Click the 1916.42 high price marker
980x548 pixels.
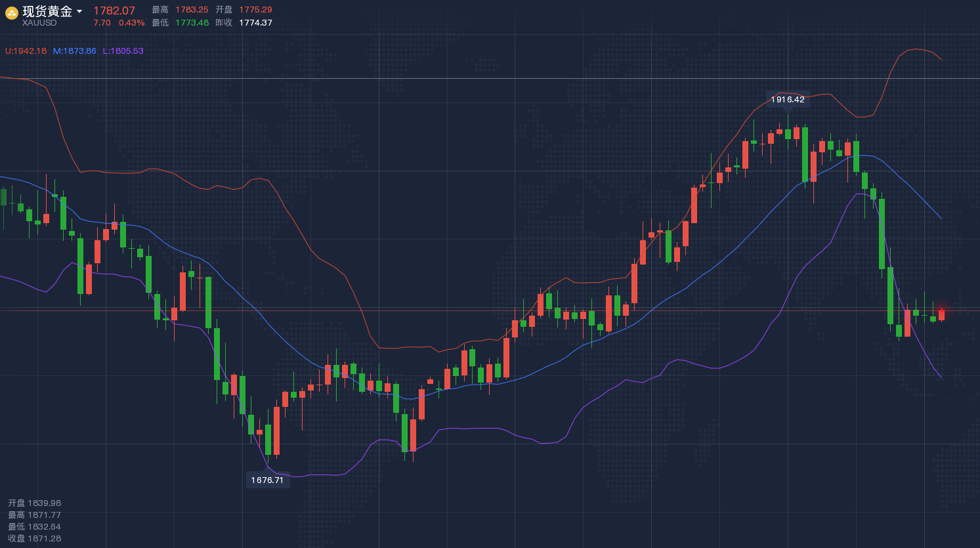[x=787, y=100]
